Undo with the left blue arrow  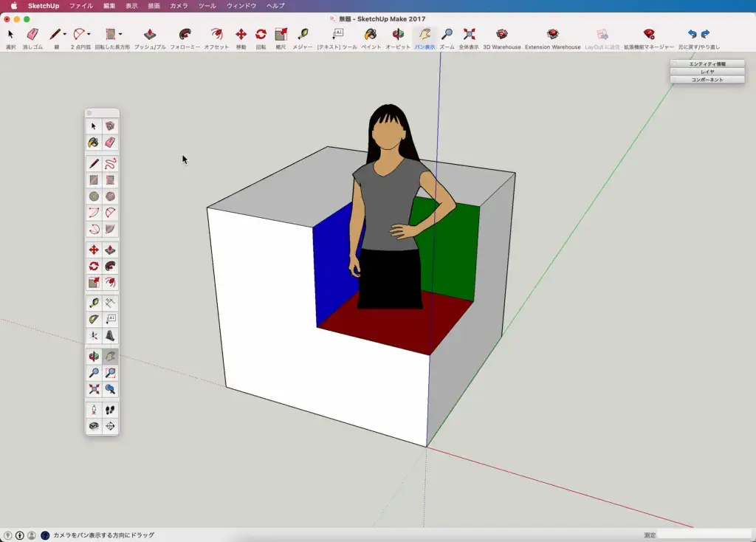pyautogui.click(x=693, y=34)
